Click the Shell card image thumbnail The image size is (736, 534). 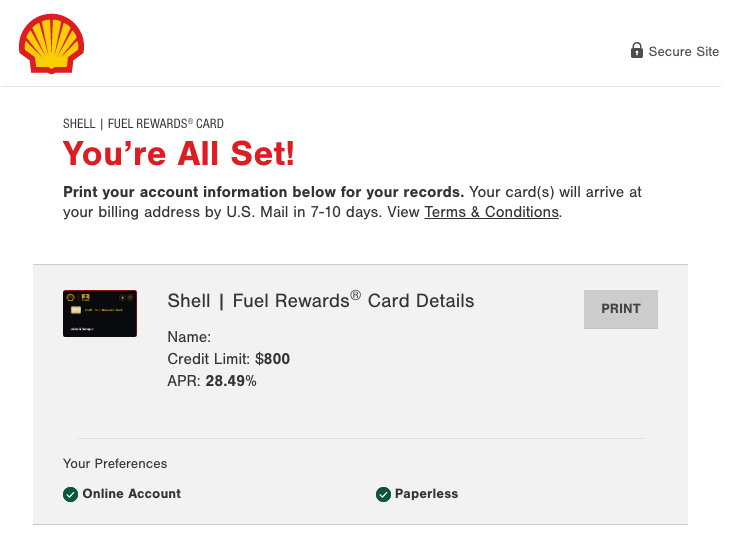pos(100,313)
